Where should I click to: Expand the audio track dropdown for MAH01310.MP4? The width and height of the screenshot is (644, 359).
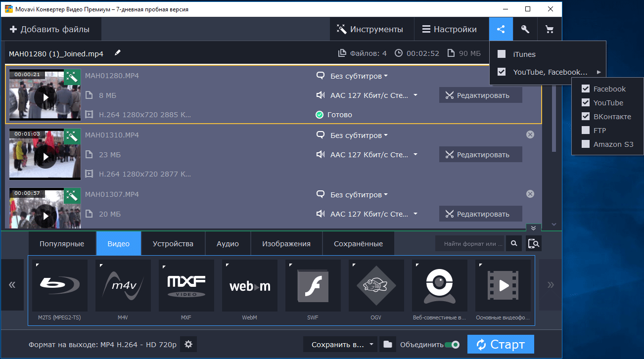(415, 155)
